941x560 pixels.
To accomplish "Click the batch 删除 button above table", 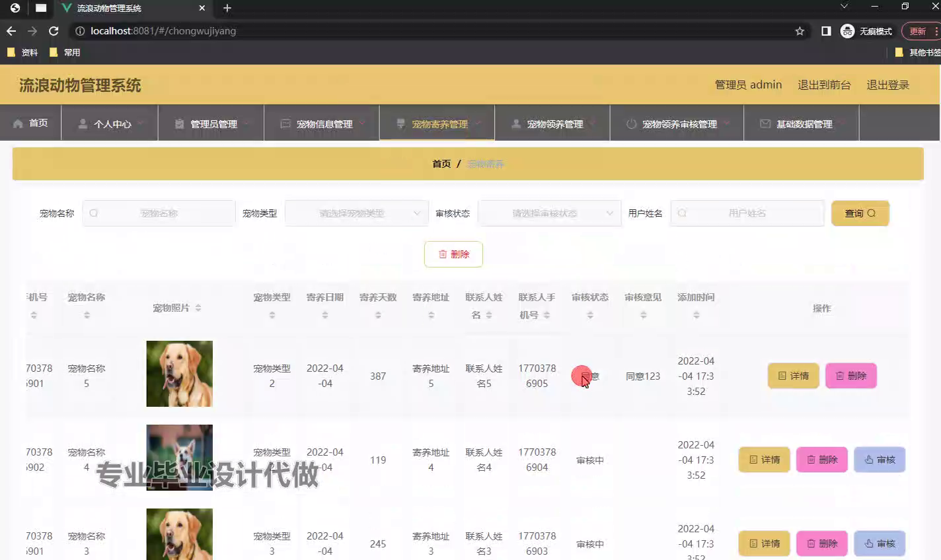I will click(x=453, y=254).
